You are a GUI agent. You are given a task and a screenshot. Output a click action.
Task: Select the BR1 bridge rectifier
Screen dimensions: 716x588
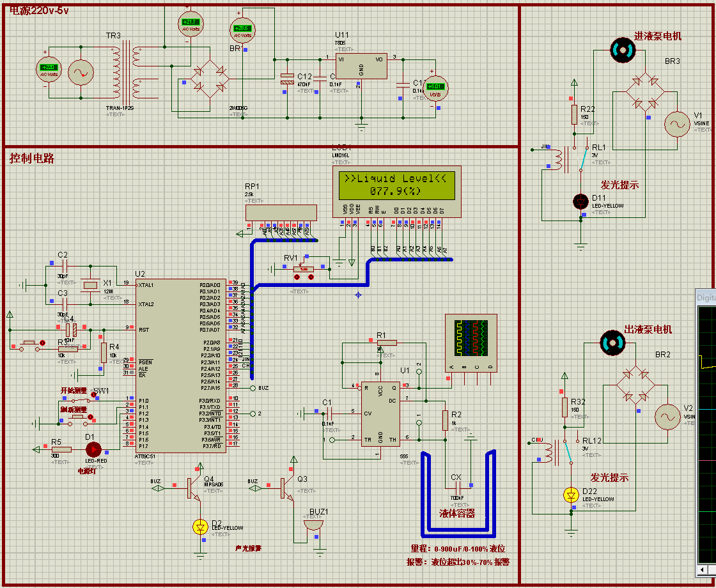(x=210, y=79)
